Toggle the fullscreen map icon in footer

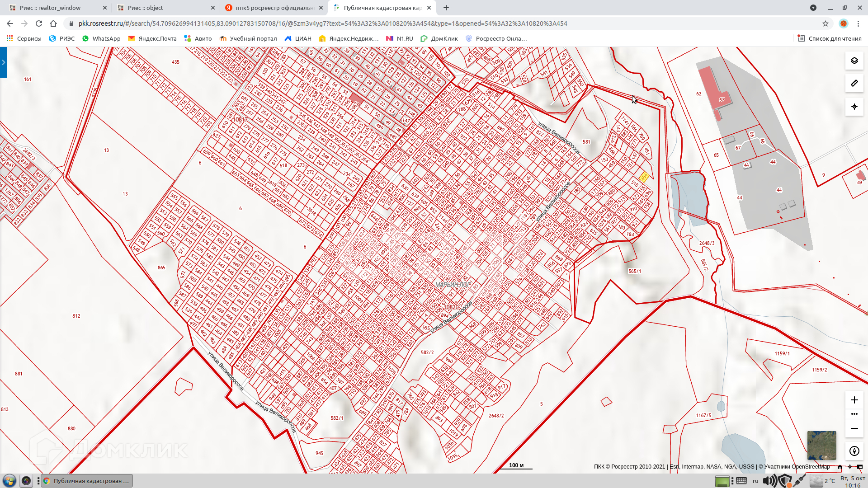[860, 467]
